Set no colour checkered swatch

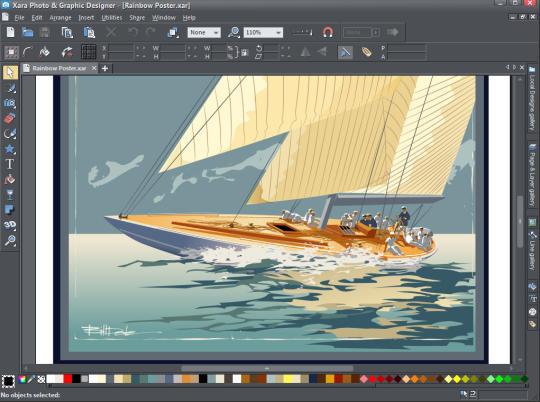pyautogui.click(x=41, y=379)
